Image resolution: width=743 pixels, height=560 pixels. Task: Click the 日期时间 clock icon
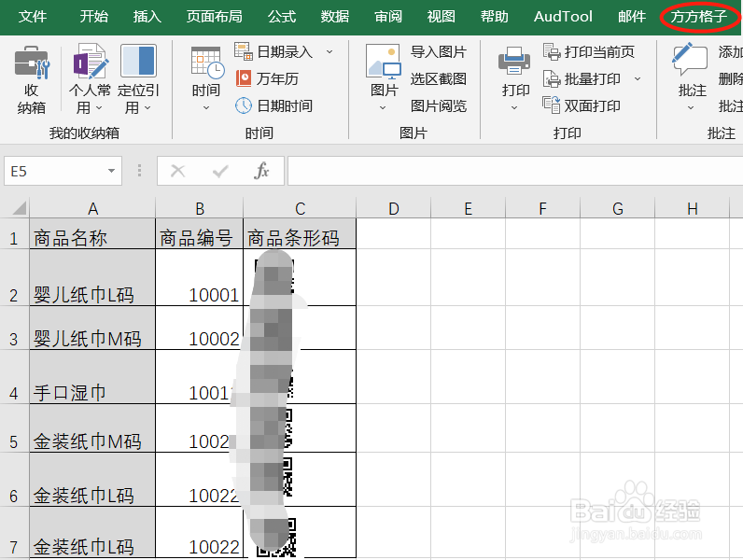(244, 105)
